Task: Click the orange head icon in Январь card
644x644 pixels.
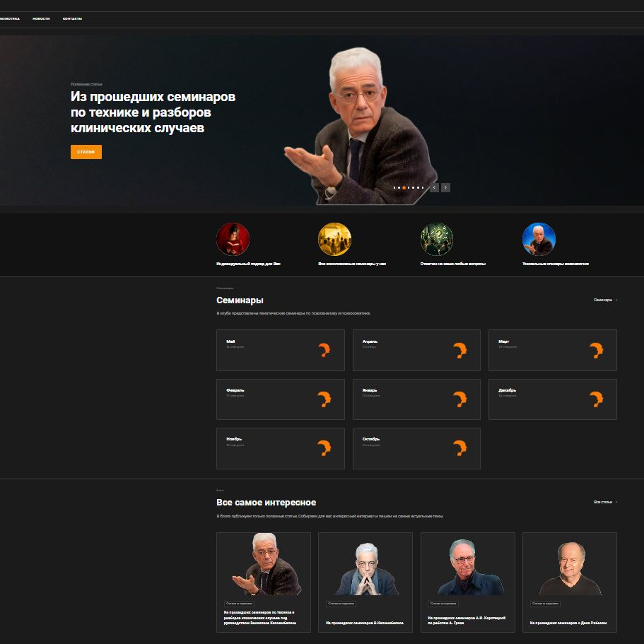Action: point(459,399)
